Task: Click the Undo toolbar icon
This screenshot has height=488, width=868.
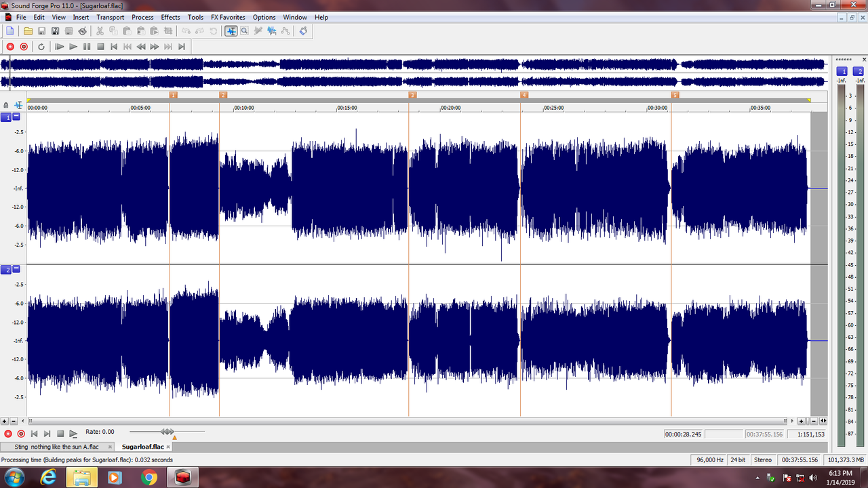Action: point(186,30)
